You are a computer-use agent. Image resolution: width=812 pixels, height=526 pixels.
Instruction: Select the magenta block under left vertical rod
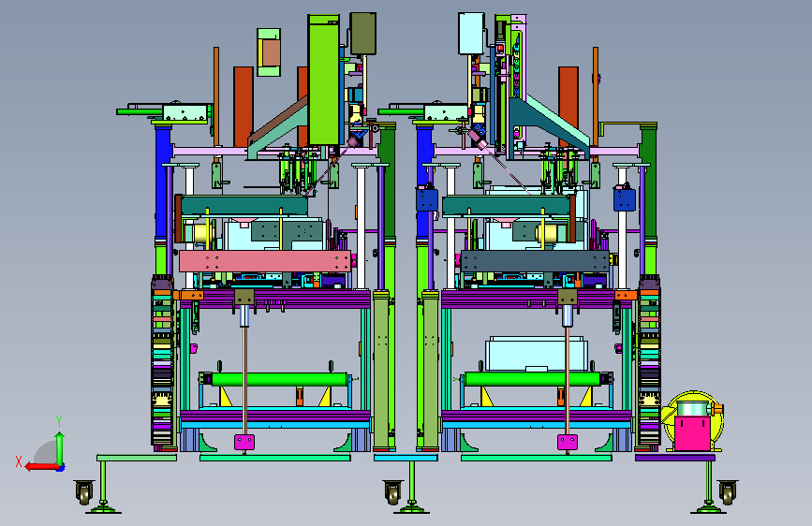point(244,442)
